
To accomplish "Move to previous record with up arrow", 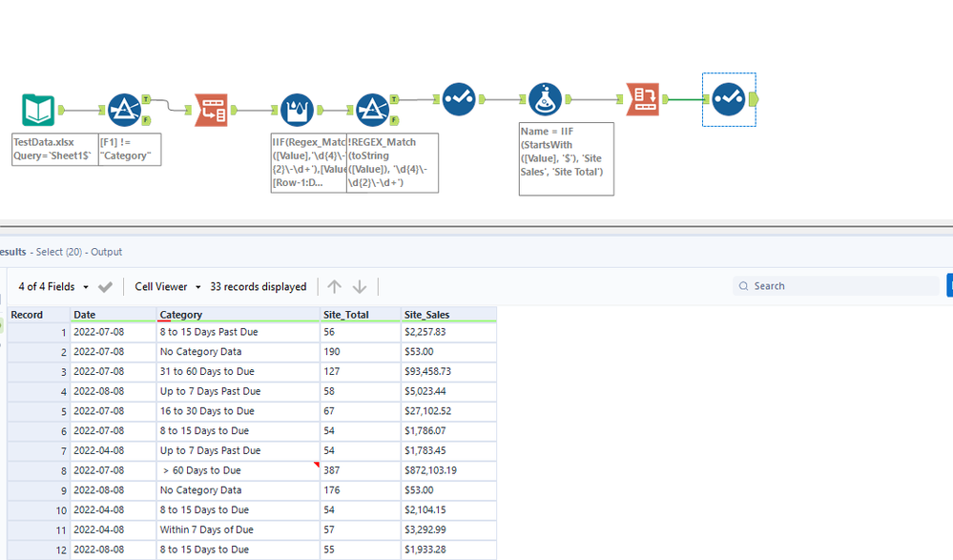I will click(334, 286).
